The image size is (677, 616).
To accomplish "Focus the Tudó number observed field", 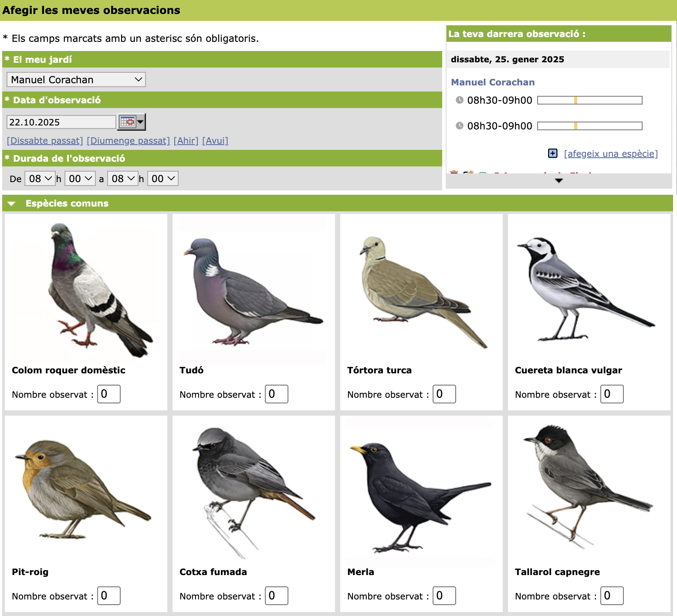I will pyautogui.click(x=276, y=394).
